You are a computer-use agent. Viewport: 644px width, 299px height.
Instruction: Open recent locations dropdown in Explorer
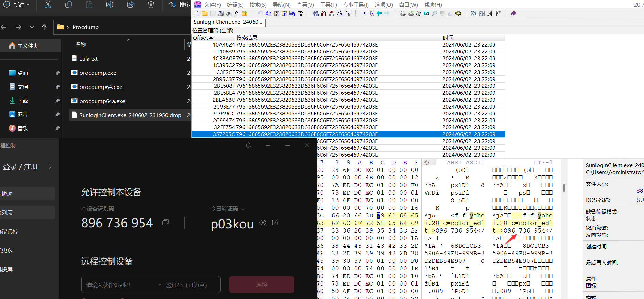click(32, 27)
